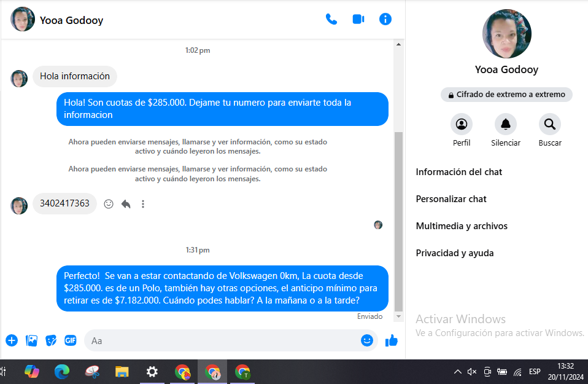
Task: Open File Explorer from the taskbar
Action: pyautogui.click(x=122, y=372)
